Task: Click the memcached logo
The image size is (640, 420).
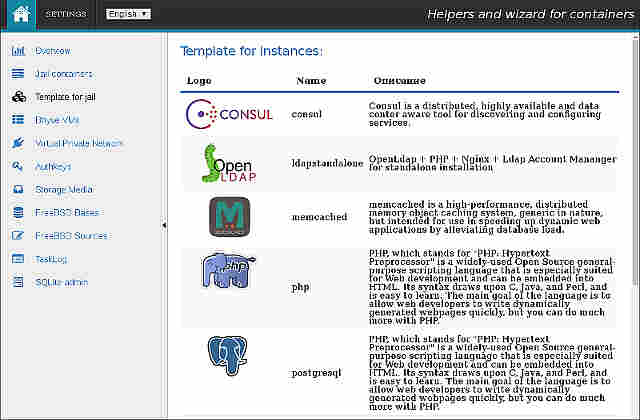Action: coord(229,217)
